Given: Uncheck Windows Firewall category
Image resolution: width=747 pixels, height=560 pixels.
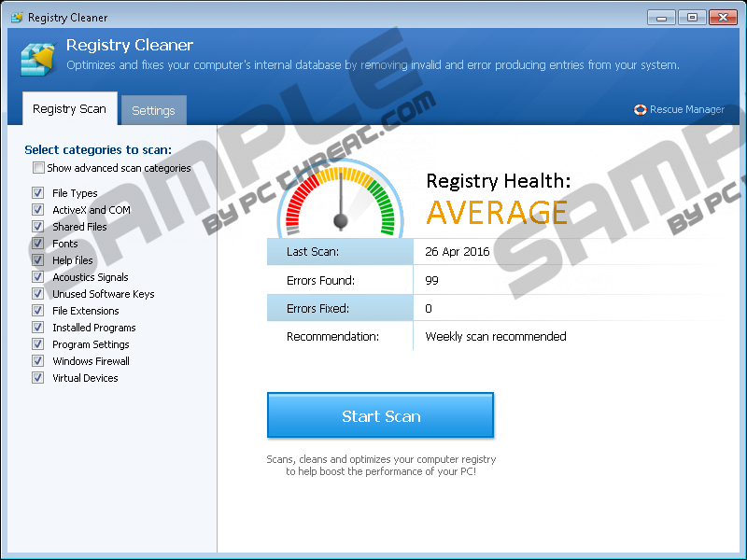Looking at the screenshot, I should [x=37, y=360].
